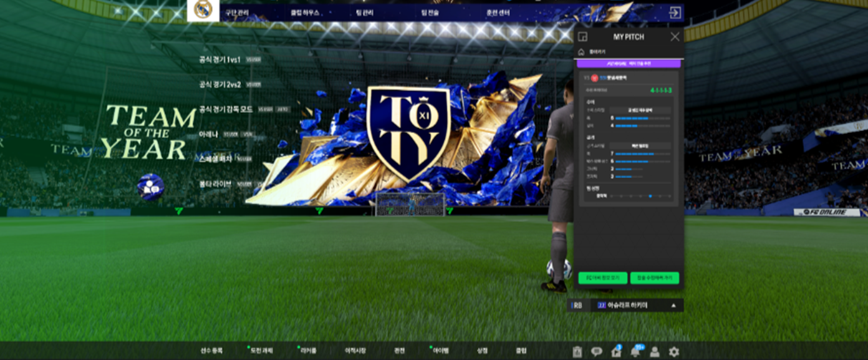The image size is (868, 360).
Task: Open 상점 in bottom bar
Action: (482, 351)
